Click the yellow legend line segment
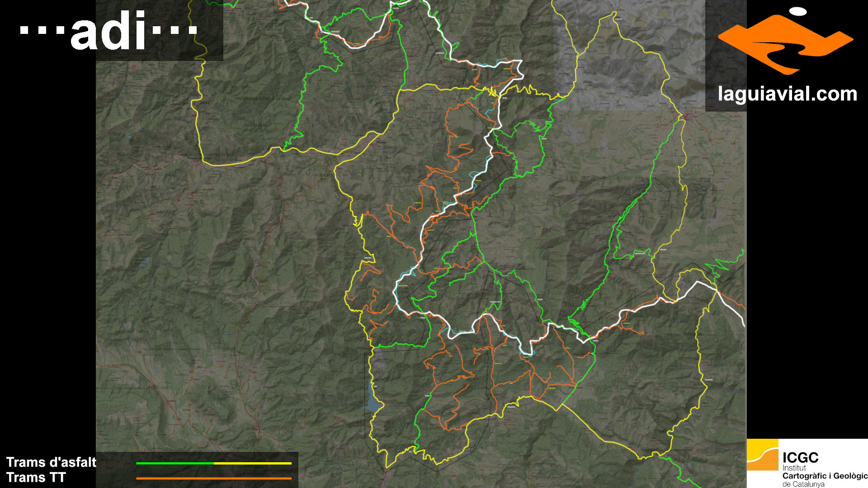Screen dimensions: 868x488 pos(252,463)
